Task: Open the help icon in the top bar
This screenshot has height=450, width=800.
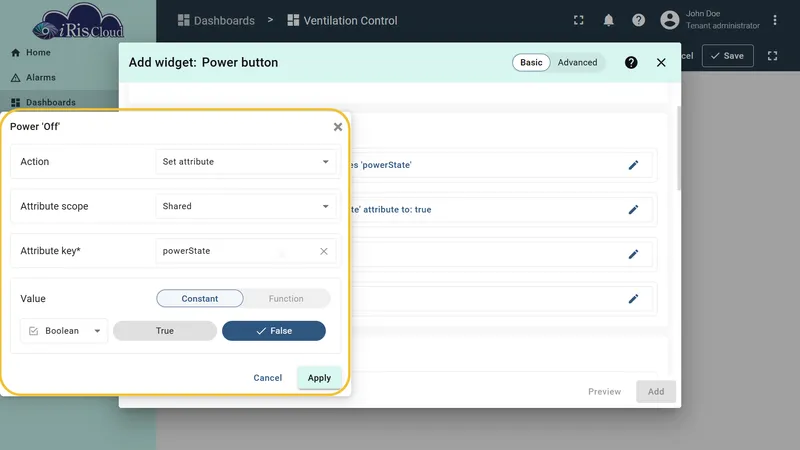Action: pos(638,20)
